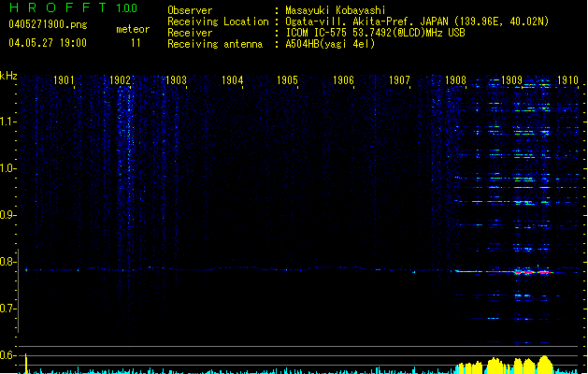Image resolution: width=588 pixels, height=374 pixels.
Task: Click the 1.1 kHz axis label
Action: click(8, 122)
